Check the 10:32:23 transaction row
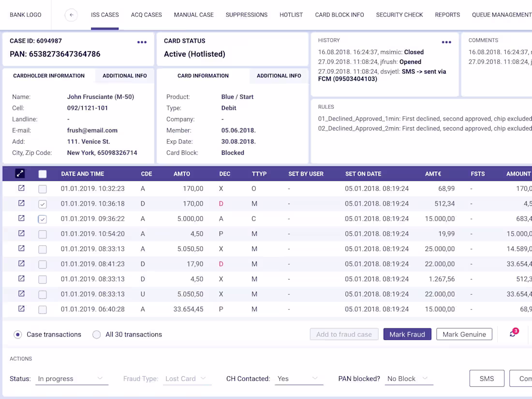Image resolution: width=532 pixels, height=399 pixels. 43,189
